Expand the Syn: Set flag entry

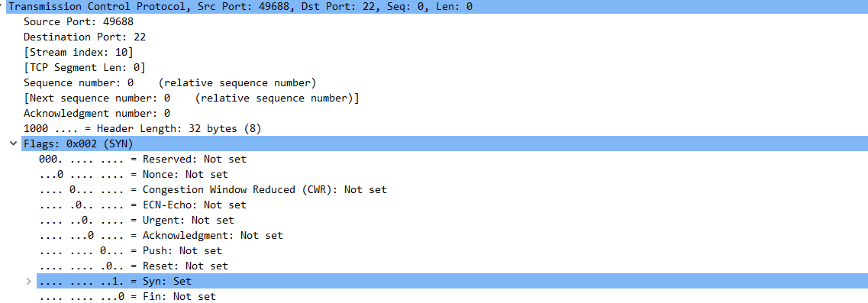click(x=29, y=282)
